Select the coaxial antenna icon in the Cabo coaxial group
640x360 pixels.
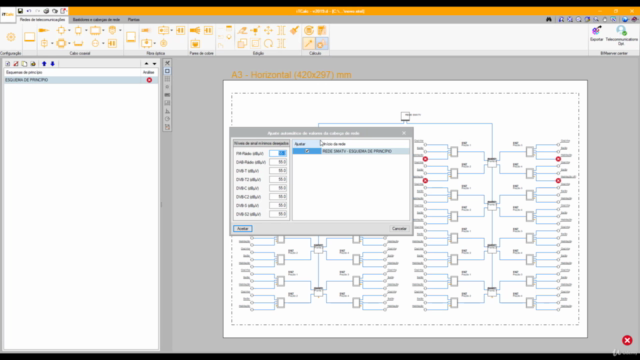pos(44,30)
